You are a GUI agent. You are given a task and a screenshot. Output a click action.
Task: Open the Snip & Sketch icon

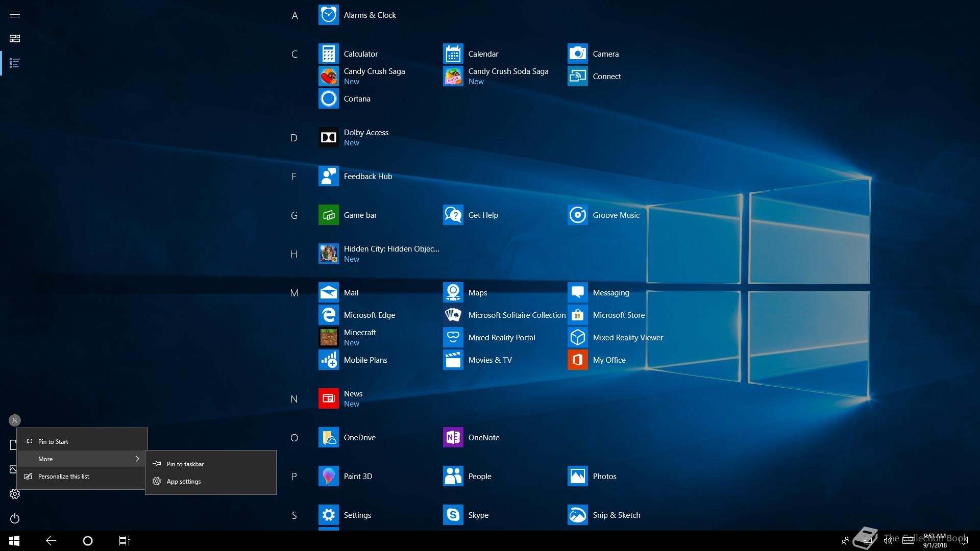coord(577,515)
